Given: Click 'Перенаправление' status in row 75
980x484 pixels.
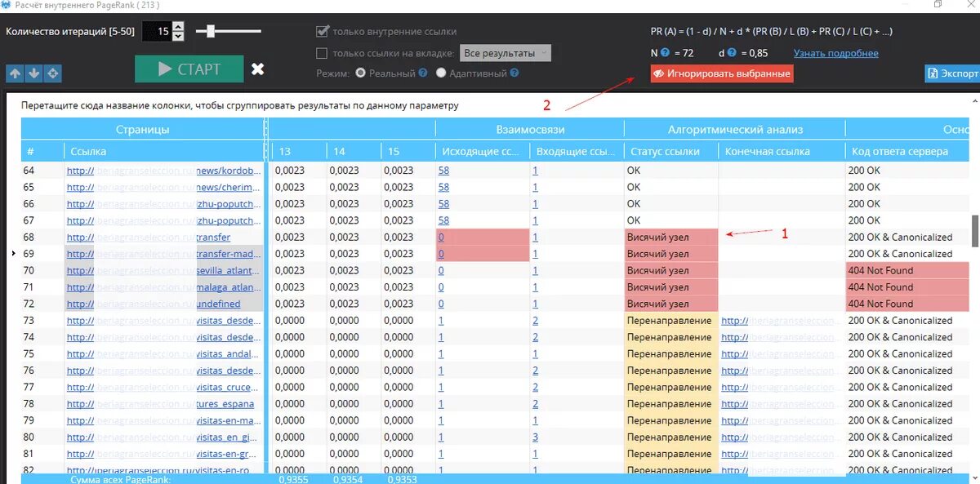Looking at the screenshot, I should point(671,354).
